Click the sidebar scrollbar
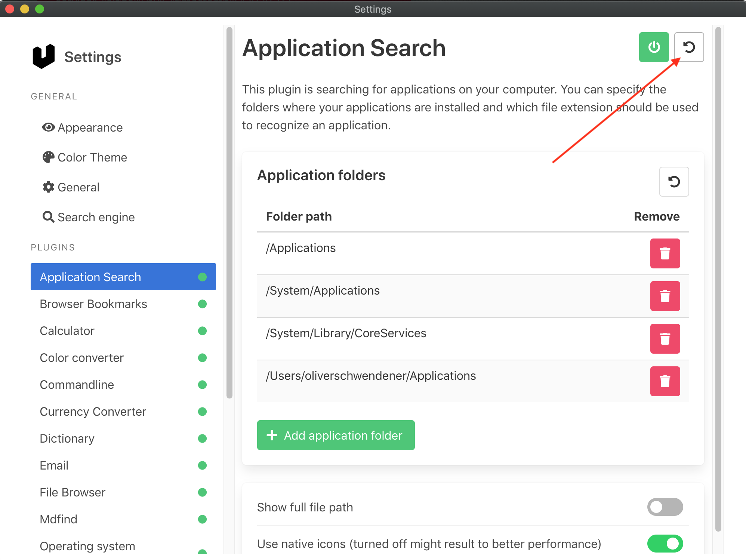Image resolution: width=746 pixels, height=560 pixels. (229, 213)
